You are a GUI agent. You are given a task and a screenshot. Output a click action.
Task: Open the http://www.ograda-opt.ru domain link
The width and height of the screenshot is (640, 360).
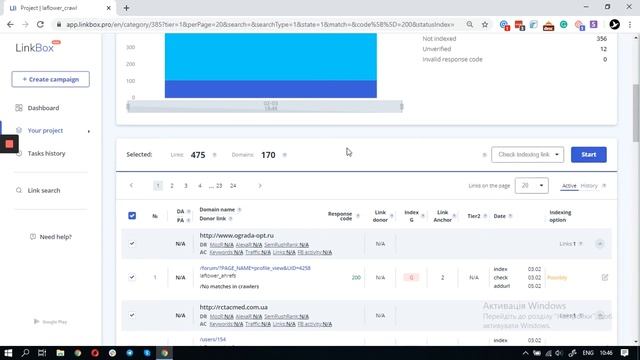(x=237, y=236)
